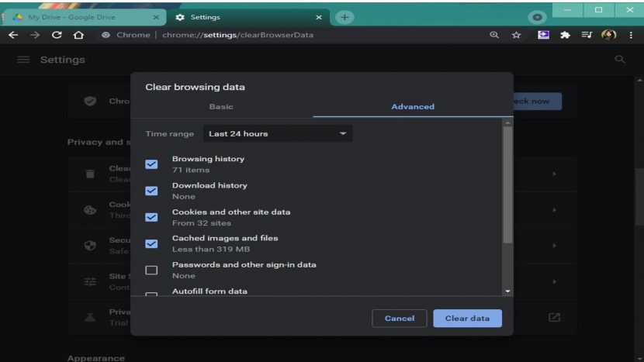Viewport: 644px width, 362px height.
Task: Click the zoom magnifier icon in address bar
Action: pos(494,35)
